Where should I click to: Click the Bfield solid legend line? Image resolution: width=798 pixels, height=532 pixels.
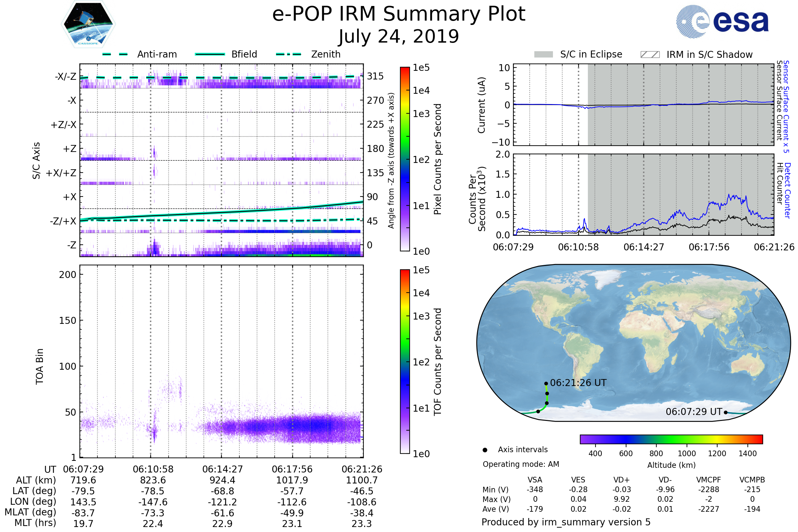click(210, 54)
